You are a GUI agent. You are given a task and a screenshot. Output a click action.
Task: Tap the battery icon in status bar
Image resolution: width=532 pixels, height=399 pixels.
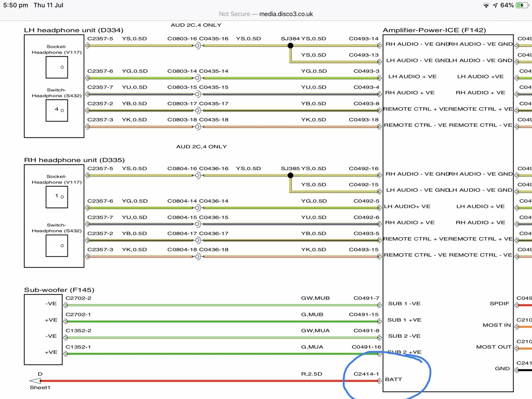(521, 5)
